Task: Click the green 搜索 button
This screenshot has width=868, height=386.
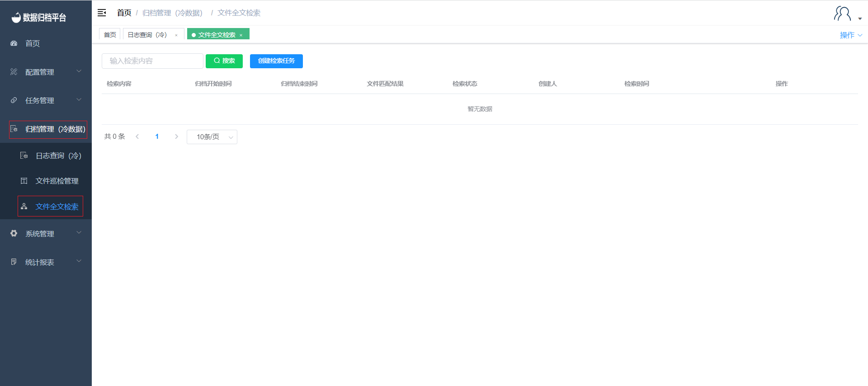Action: [x=224, y=61]
